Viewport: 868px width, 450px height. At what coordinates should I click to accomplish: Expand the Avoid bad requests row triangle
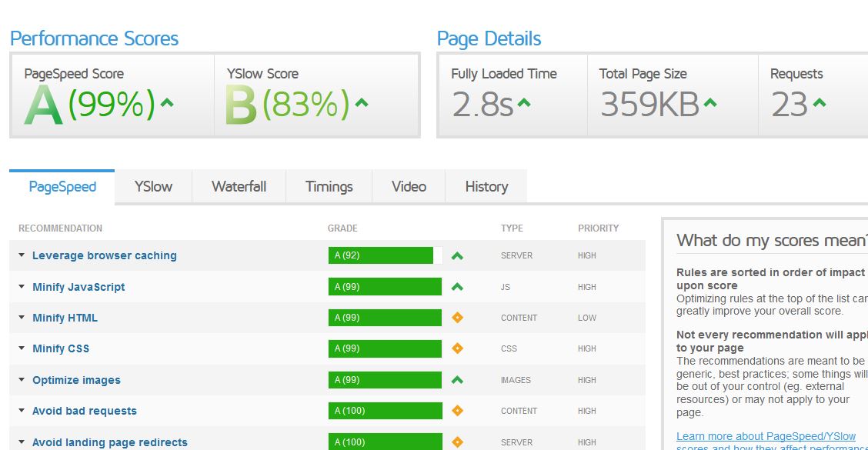tap(22, 411)
